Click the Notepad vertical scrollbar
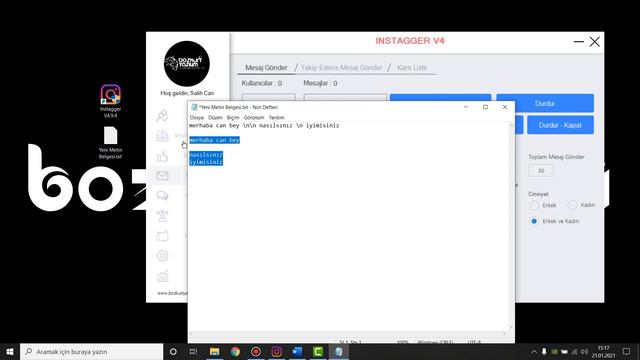 click(511, 227)
